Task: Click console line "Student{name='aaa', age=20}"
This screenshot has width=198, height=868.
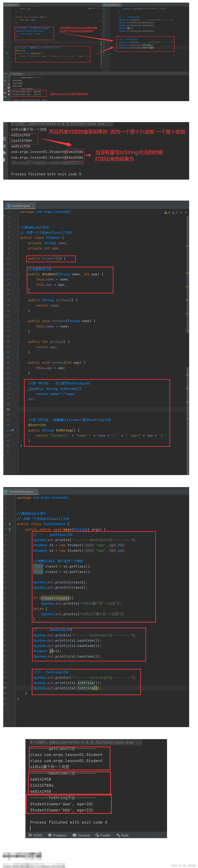Action: (x=62, y=804)
